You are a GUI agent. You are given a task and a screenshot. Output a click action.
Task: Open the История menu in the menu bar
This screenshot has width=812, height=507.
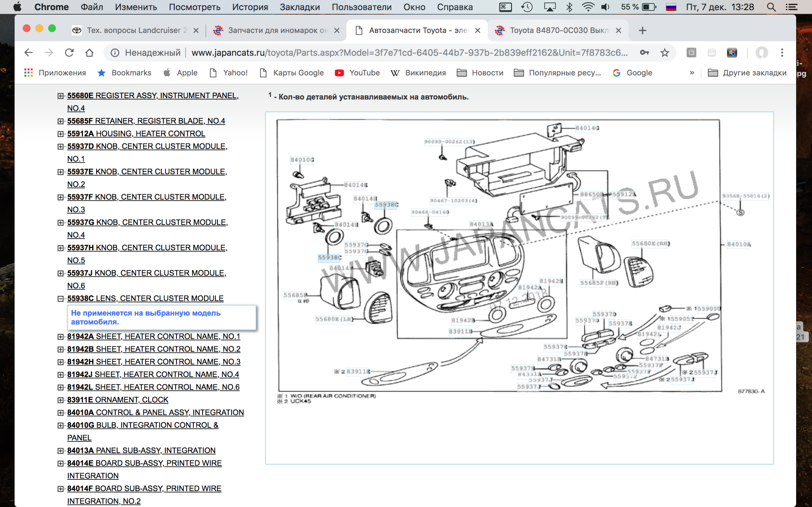tap(250, 7)
